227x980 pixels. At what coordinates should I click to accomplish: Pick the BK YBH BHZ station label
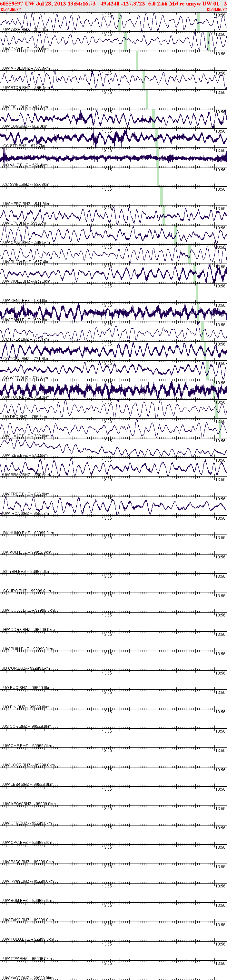tap(27, 572)
